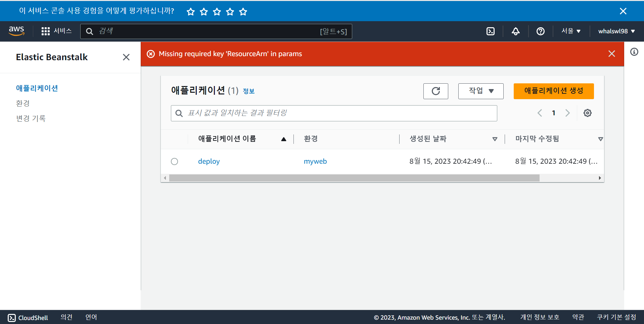
Task: Click the table scrollbar left arrow
Action: [165, 178]
